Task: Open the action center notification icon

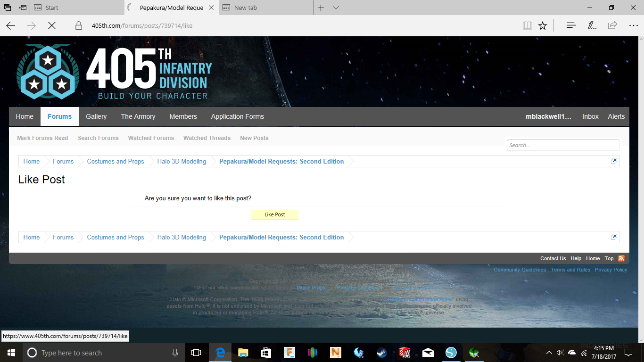Action: [628, 353]
